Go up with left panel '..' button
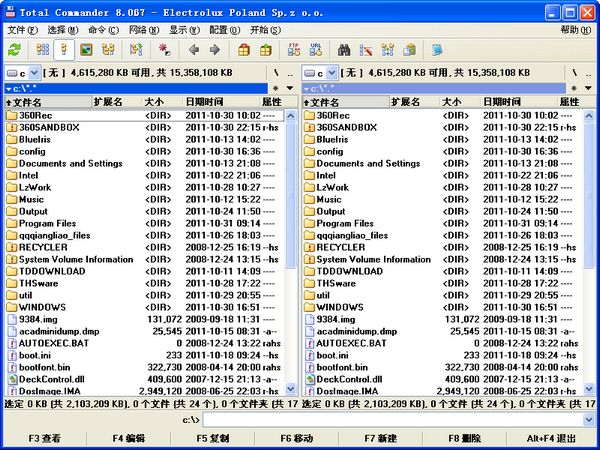Screen dimensions: 600x450 290,73
